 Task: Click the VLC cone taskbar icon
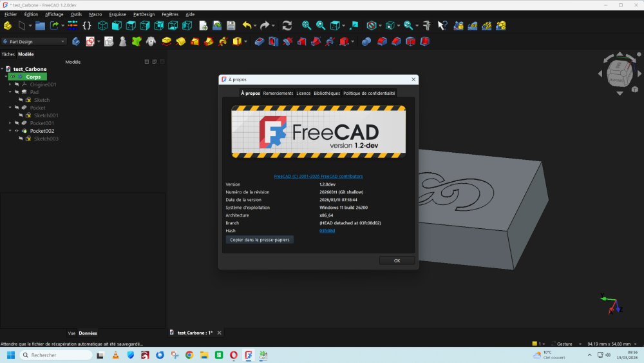click(115, 355)
